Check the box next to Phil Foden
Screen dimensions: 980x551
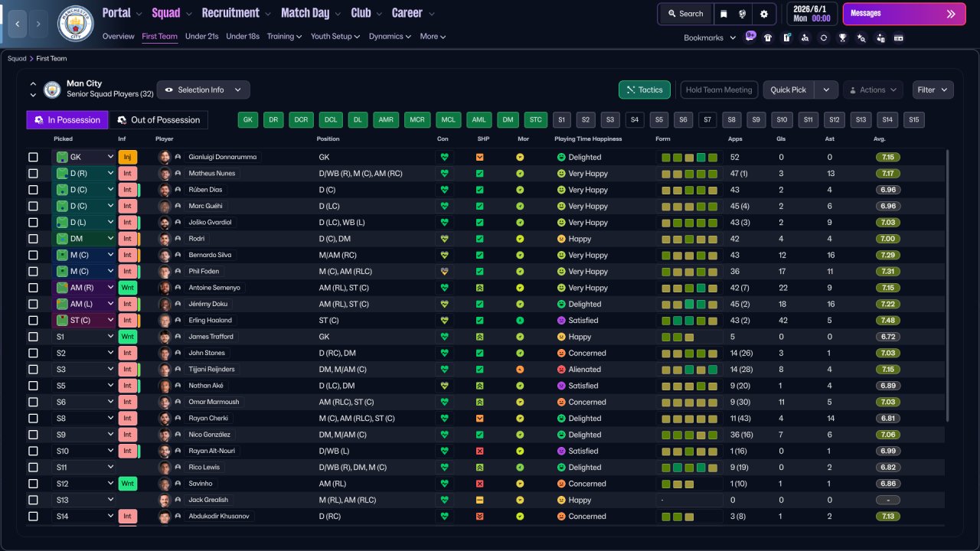(x=33, y=272)
